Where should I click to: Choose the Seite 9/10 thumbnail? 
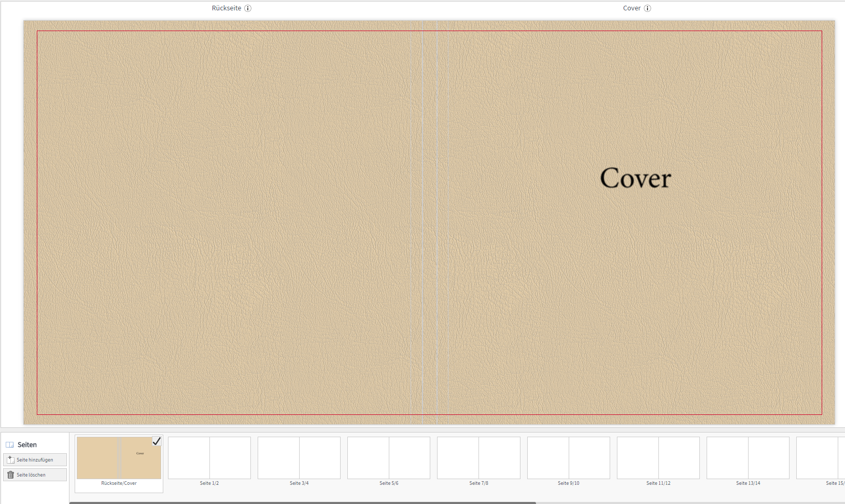tap(569, 458)
